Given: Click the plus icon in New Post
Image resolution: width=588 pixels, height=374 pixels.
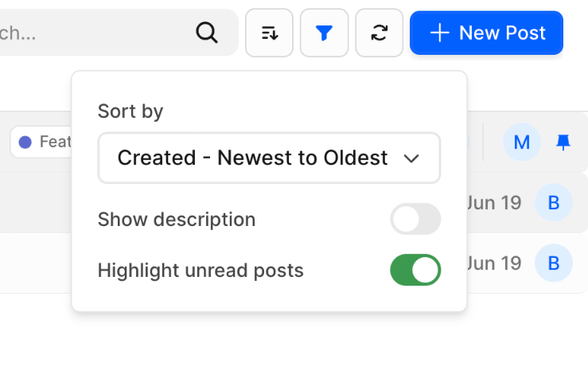Looking at the screenshot, I should click(439, 33).
